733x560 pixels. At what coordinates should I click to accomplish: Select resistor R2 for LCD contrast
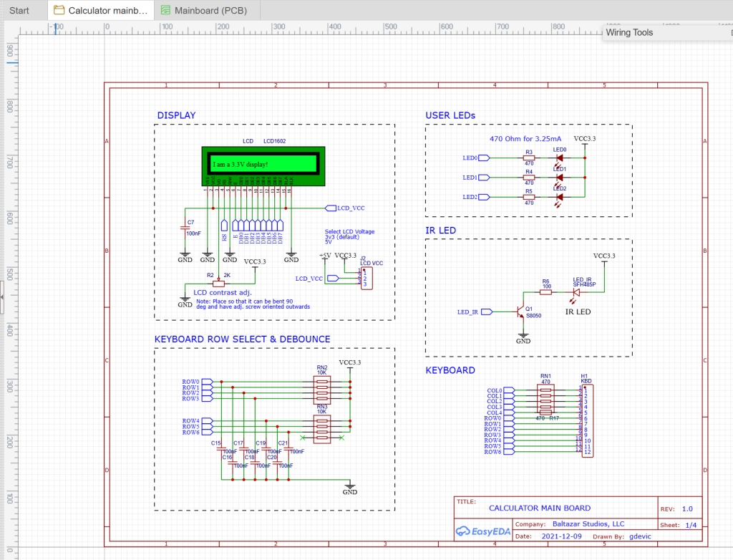coord(218,284)
